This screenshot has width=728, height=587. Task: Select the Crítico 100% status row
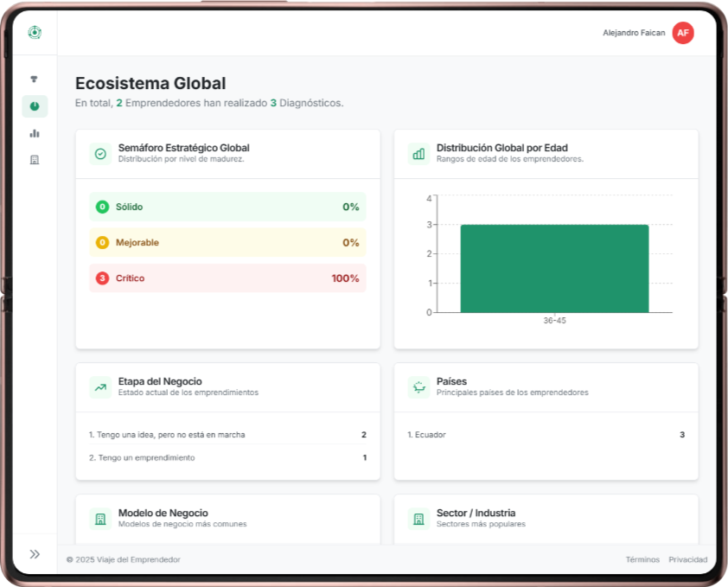227,278
